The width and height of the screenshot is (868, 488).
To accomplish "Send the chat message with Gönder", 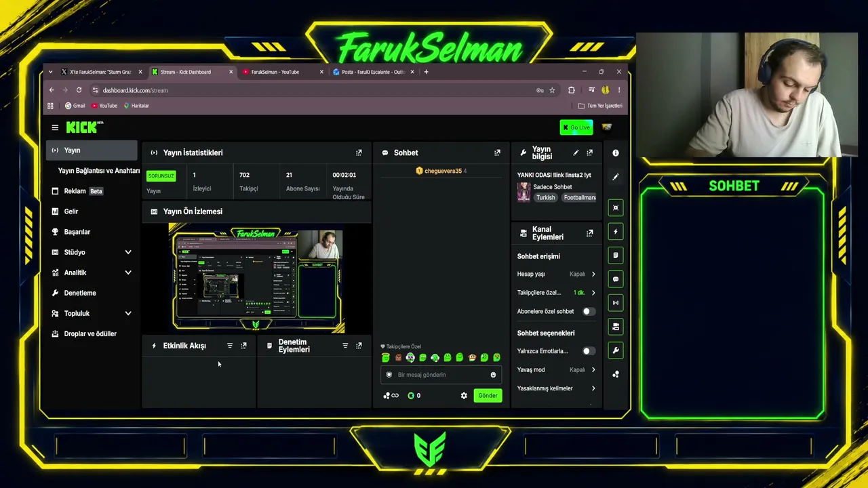I will pyautogui.click(x=488, y=396).
